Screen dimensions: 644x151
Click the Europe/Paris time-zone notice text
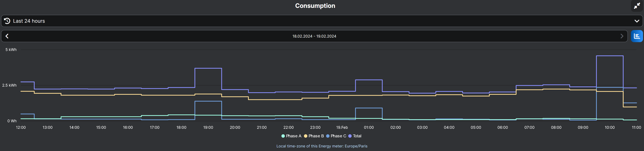(x=322, y=146)
